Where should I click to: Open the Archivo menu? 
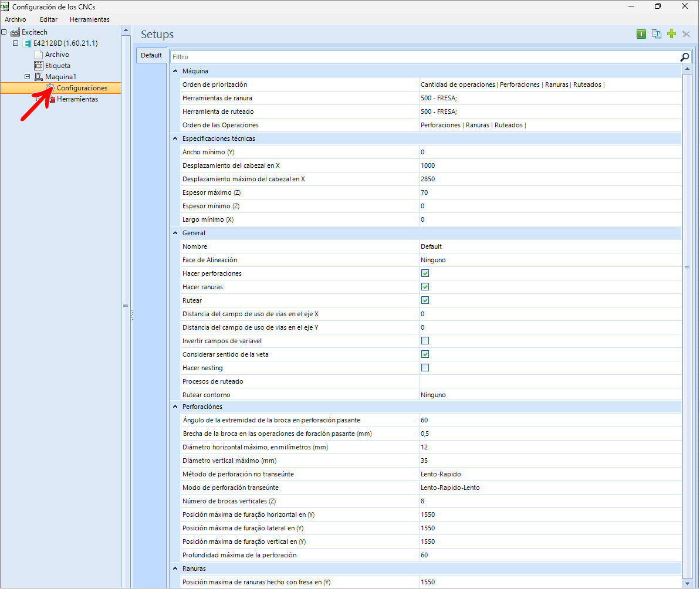(16, 19)
